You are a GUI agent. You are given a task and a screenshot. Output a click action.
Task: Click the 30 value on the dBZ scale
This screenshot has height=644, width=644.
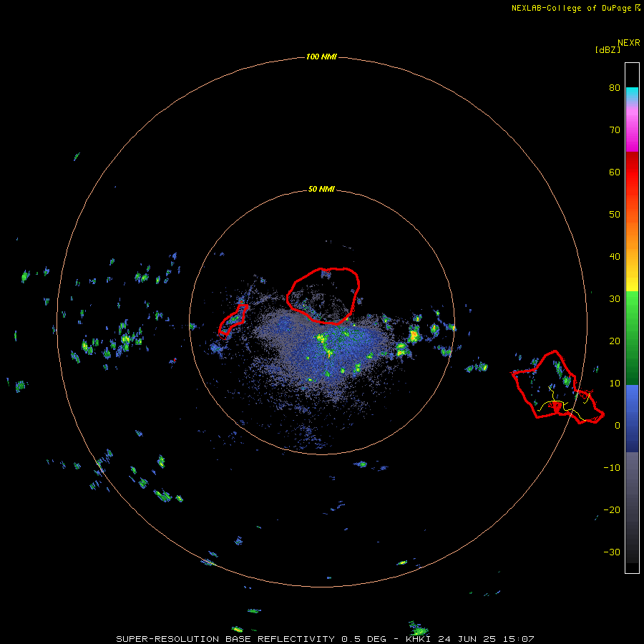[615, 298]
